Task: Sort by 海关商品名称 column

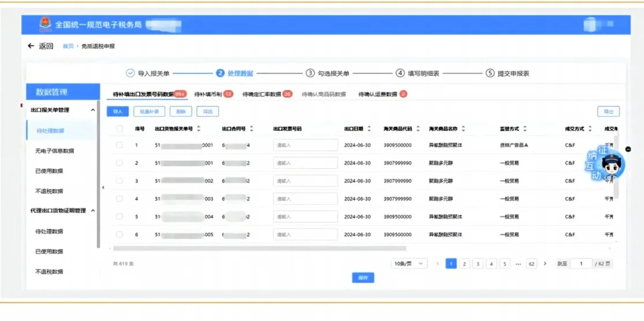Action: (x=463, y=128)
